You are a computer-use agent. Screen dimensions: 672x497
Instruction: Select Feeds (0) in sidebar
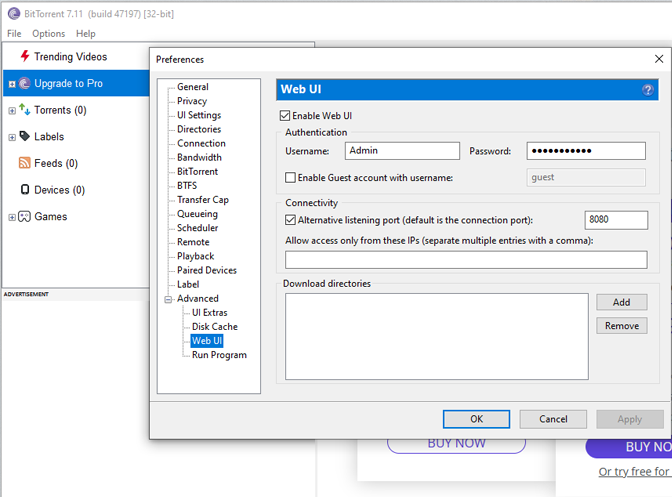pos(56,163)
